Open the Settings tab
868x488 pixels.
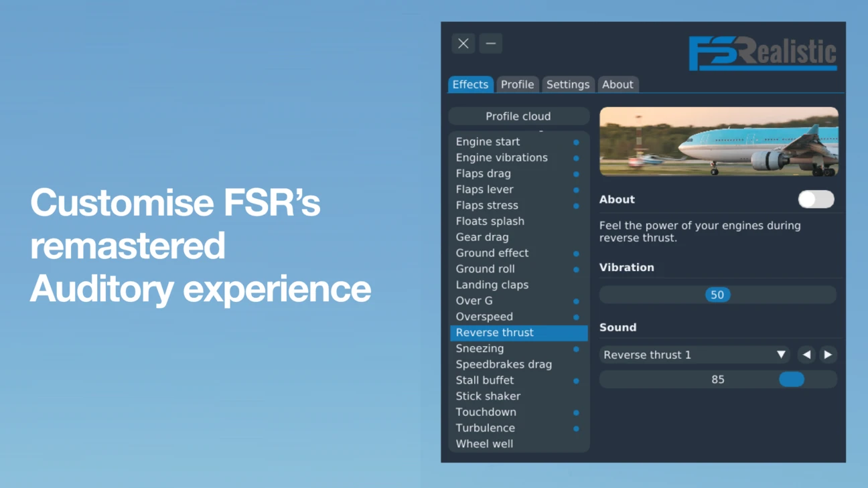pos(568,84)
